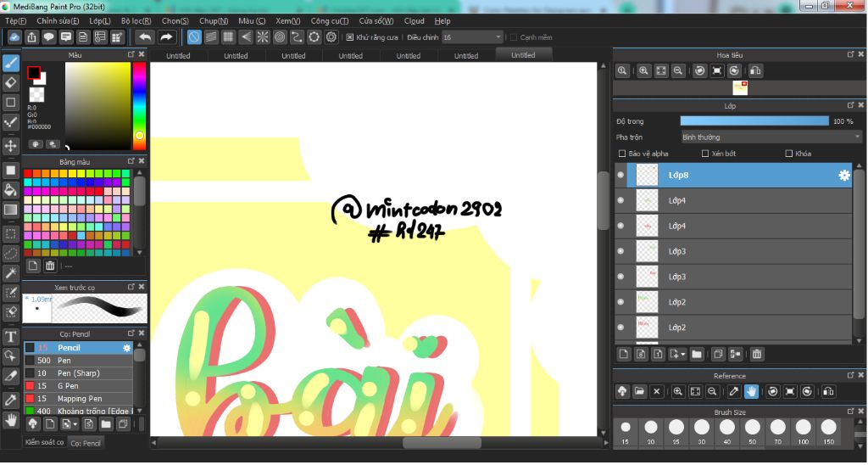Open the Chỉnh sửa menu

click(x=58, y=21)
